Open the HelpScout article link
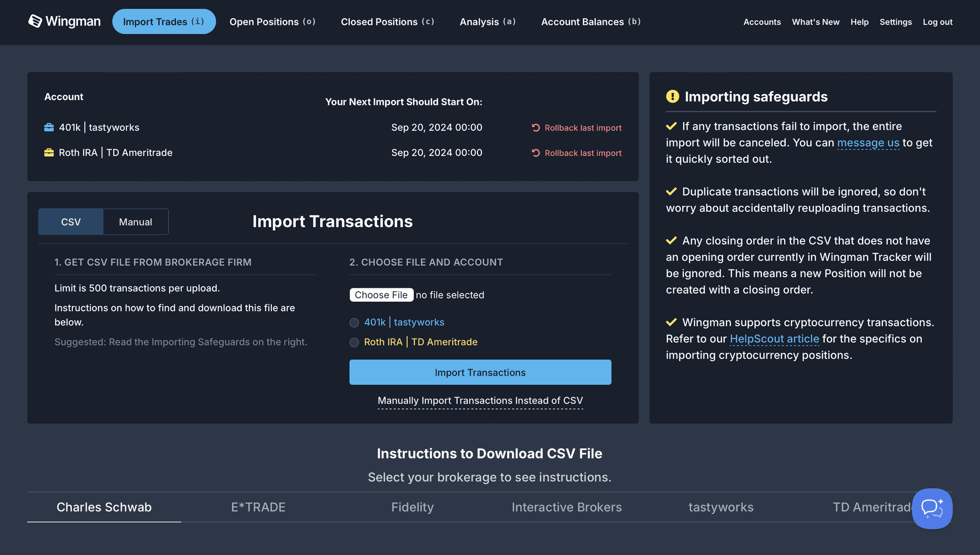This screenshot has height=555, width=980. pos(774,339)
